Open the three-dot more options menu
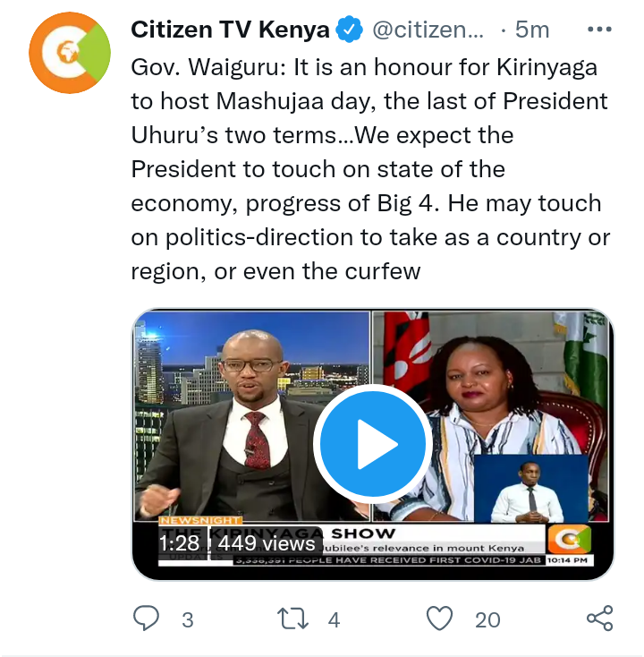The width and height of the screenshot is (644, 657). coord(599,30)
